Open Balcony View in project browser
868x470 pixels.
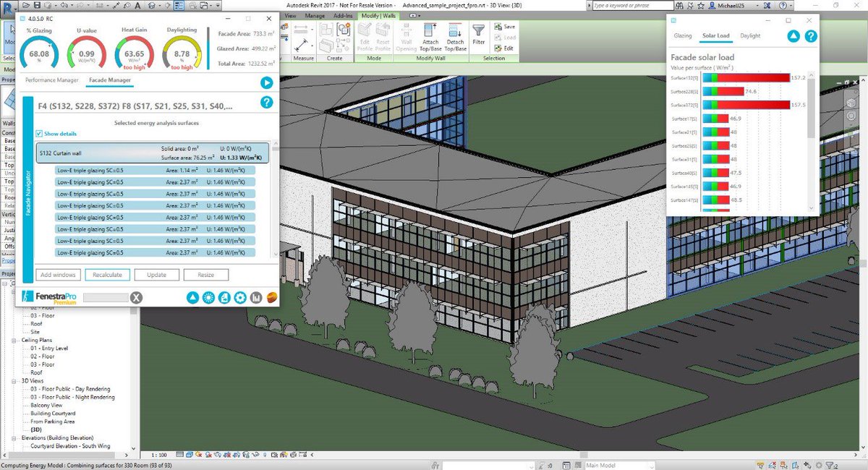46,405
